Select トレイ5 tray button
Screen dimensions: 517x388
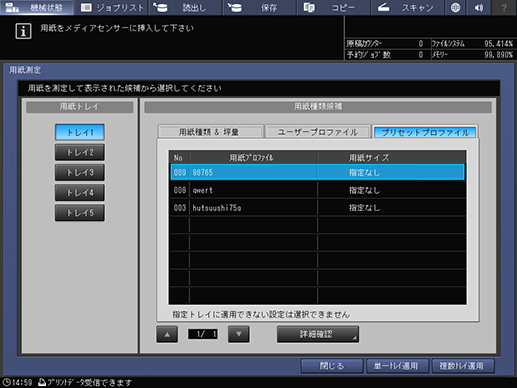80,213
